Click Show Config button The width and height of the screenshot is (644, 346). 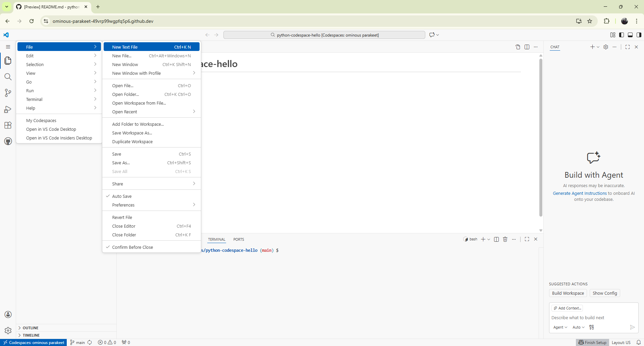coord(605,293)
